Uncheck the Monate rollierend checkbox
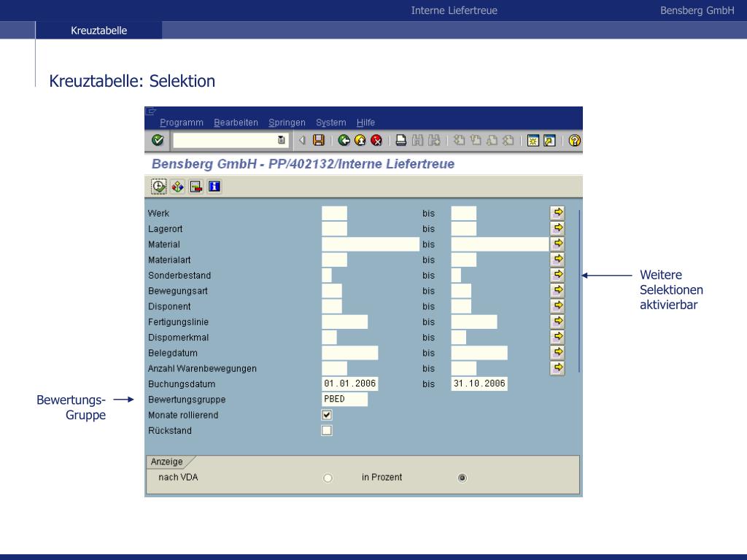Image resolution: width=747 pixels, height=560 pixels. (327, 415)
